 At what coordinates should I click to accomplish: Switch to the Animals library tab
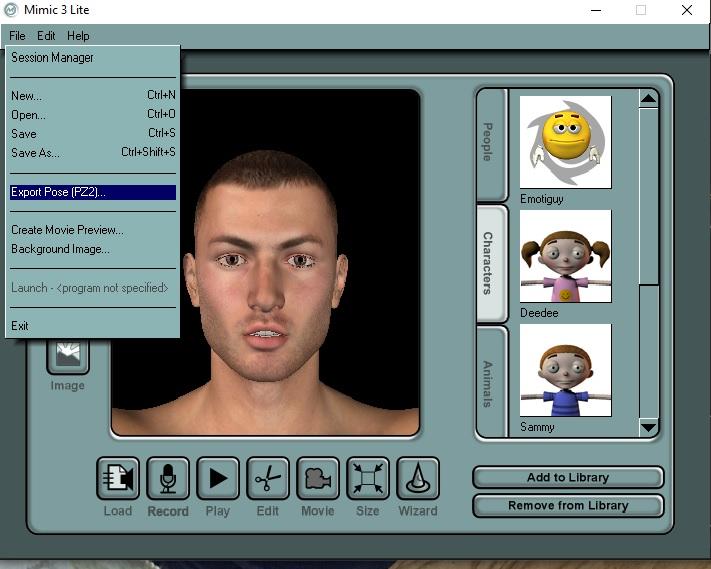491,382
